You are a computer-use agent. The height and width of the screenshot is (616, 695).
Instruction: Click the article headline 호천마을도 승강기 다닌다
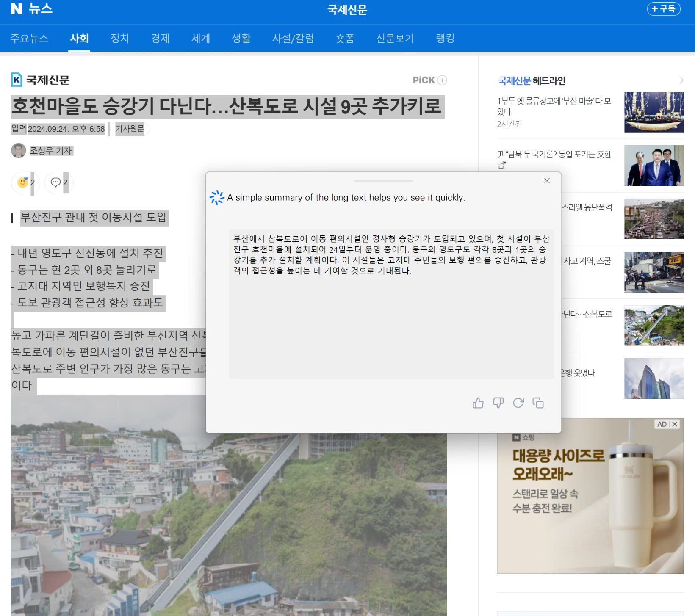(227, 106)
